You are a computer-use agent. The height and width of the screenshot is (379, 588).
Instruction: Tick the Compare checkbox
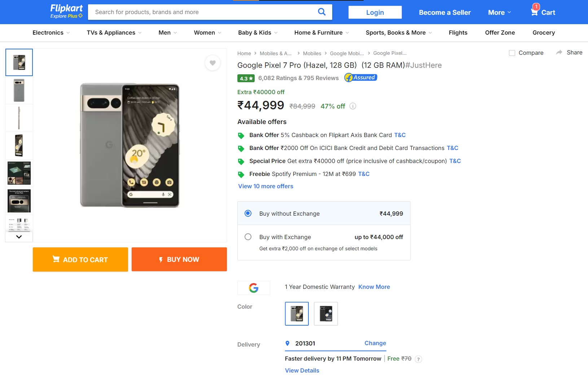click(x=512, y=53)
